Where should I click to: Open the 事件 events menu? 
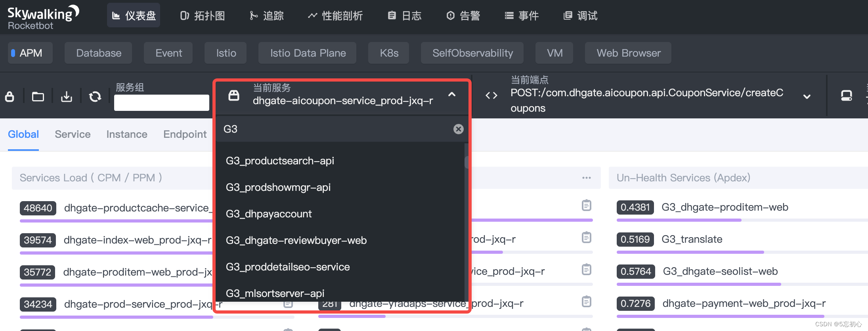tap(522, 15)
